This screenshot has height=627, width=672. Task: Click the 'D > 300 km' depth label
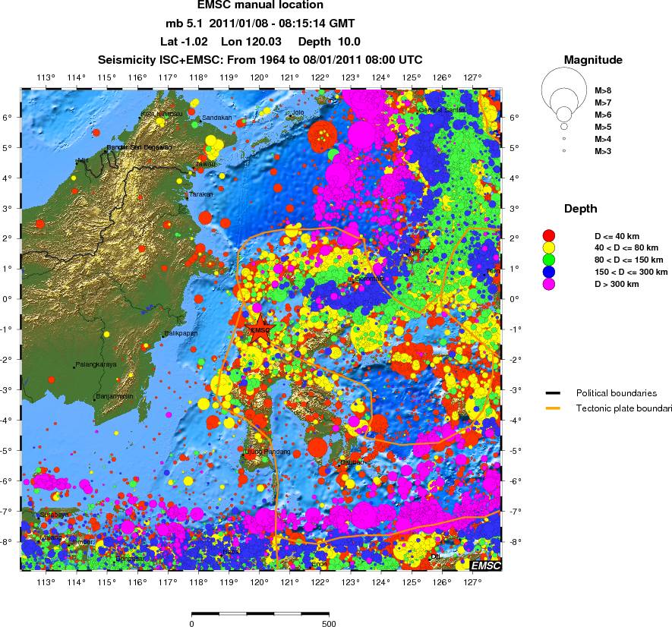pyautogui.click(x=617, y=284)
